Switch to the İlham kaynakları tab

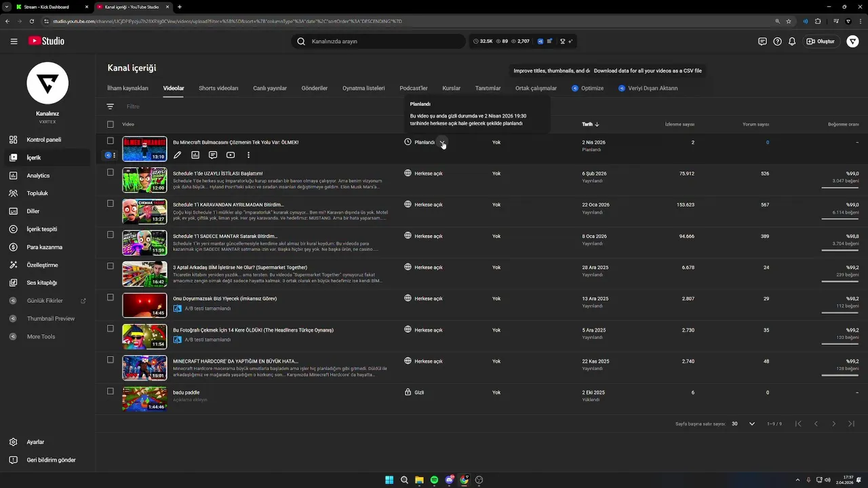[x=127, y=88]
